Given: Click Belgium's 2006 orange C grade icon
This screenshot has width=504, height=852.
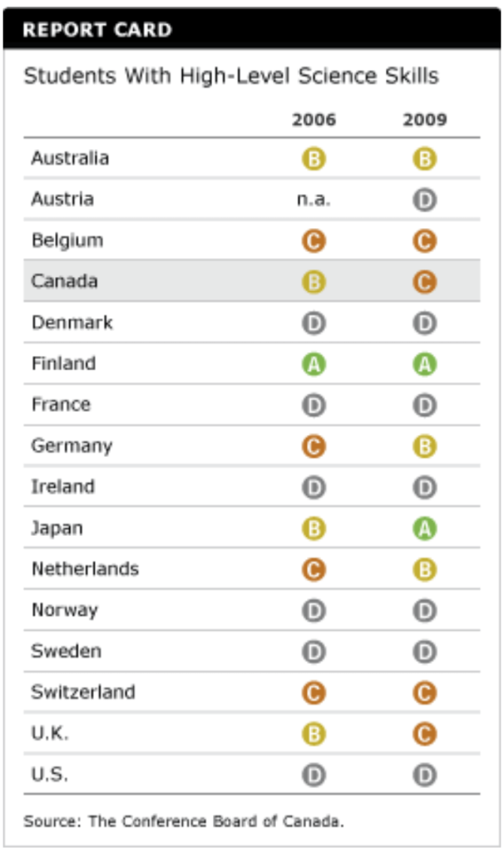Looking at the screenshot, I should click(314, 241).
